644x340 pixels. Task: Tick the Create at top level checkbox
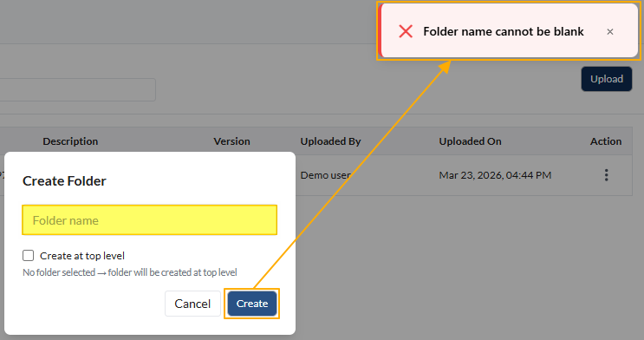28,256
